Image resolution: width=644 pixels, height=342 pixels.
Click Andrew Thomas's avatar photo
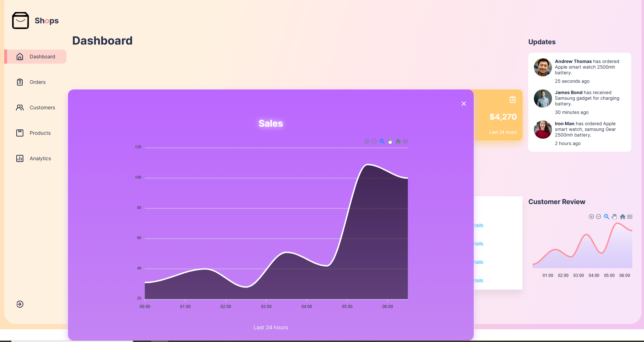click(543, 67)
